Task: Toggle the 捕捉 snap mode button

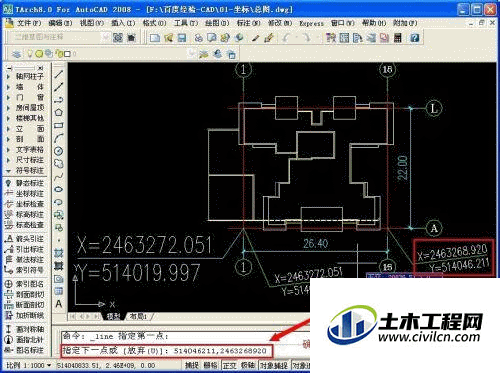Action: pos(192,365)
